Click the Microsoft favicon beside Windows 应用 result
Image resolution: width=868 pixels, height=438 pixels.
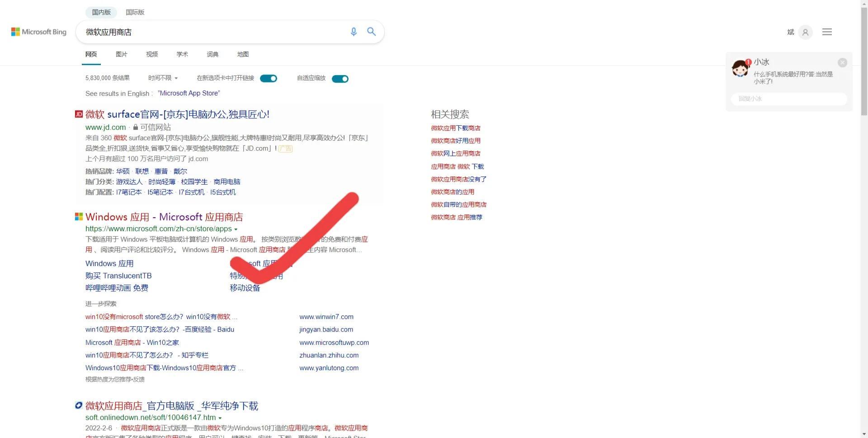point(79,217)
